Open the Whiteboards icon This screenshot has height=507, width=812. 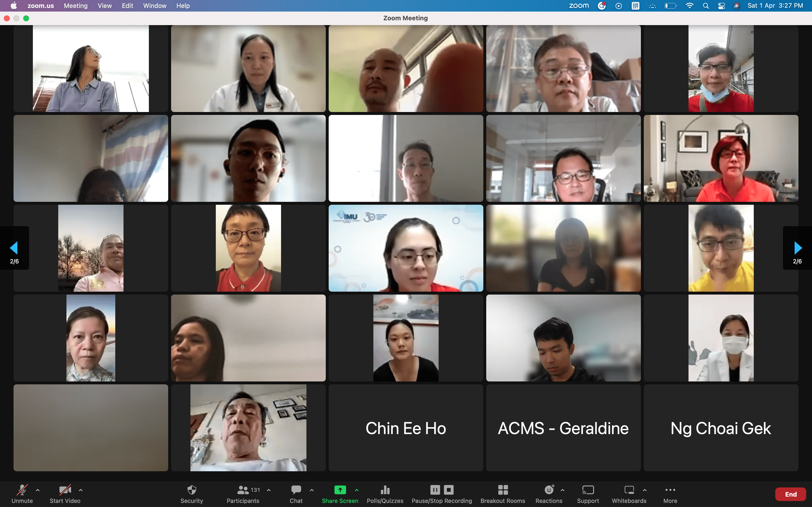[629, 490]
